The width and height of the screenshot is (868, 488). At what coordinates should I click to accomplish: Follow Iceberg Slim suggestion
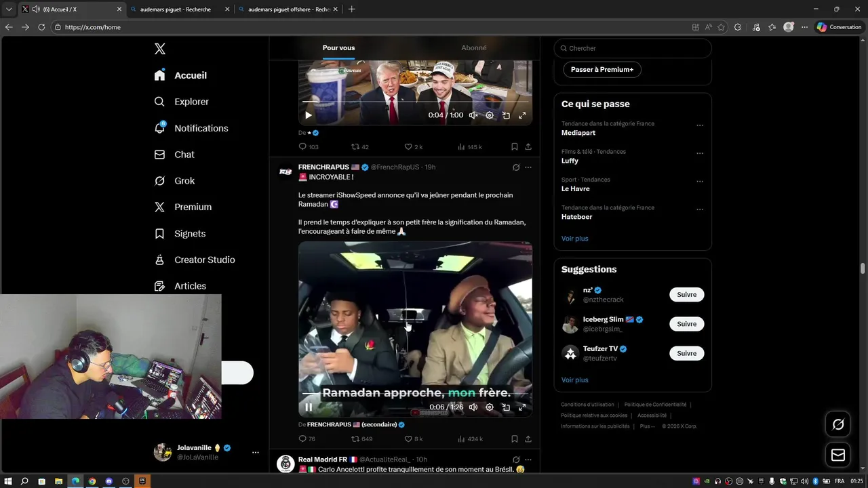coord(687,324)
